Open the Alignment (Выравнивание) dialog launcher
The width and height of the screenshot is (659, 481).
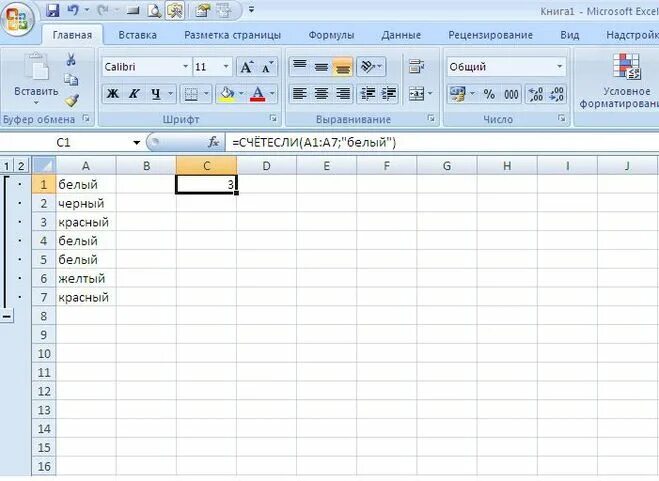[x=431, y=119]
